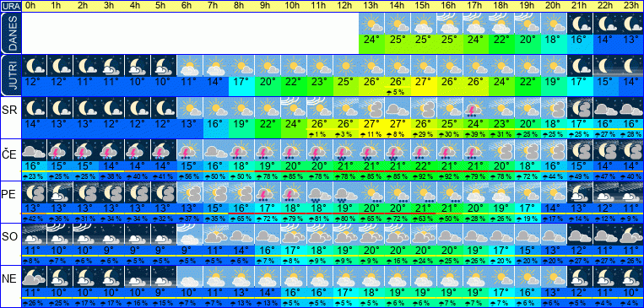Click the thunderstorm icon at SR 17h
The image size is (644, 308).
[475, 107]
